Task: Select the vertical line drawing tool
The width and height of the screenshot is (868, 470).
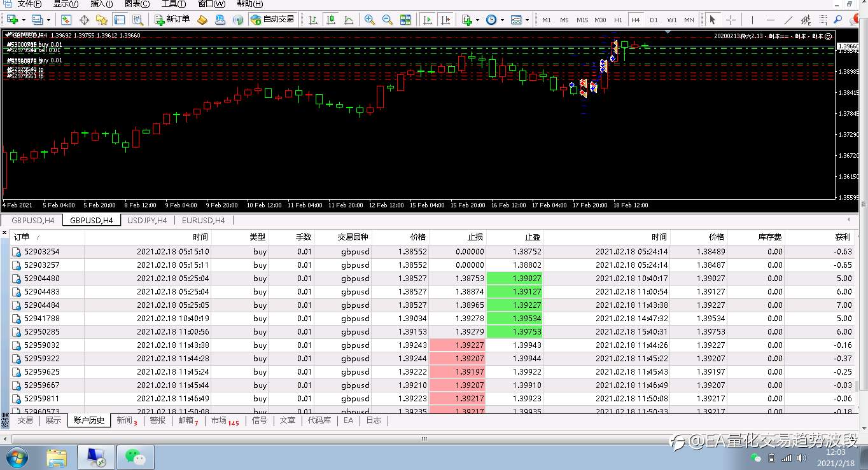Action: [x=752, y=20]
